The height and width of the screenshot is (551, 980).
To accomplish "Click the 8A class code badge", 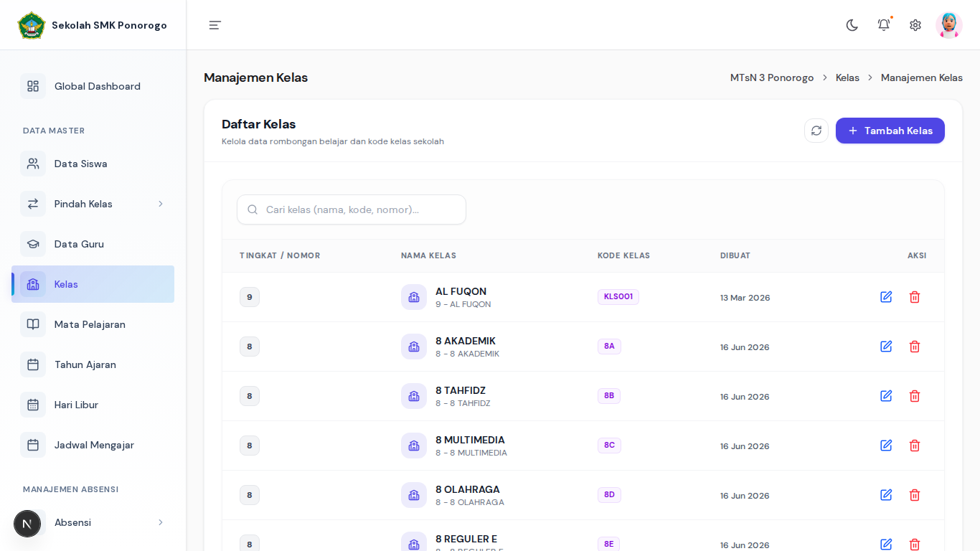I will click(x=609, y=347).
